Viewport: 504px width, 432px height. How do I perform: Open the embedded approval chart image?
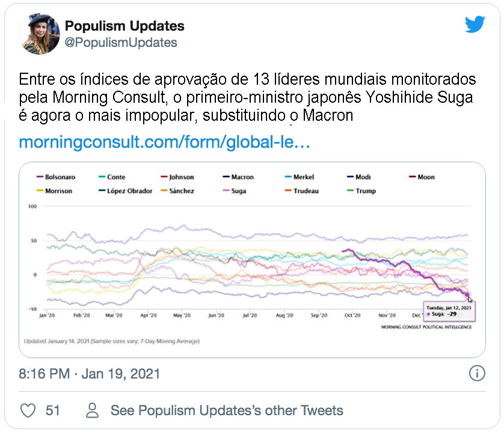[253, 260]
